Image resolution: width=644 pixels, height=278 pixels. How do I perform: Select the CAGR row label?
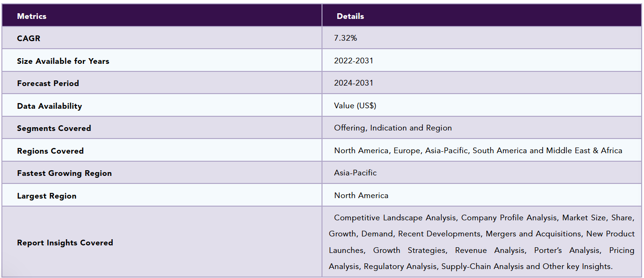pos(28,38)
